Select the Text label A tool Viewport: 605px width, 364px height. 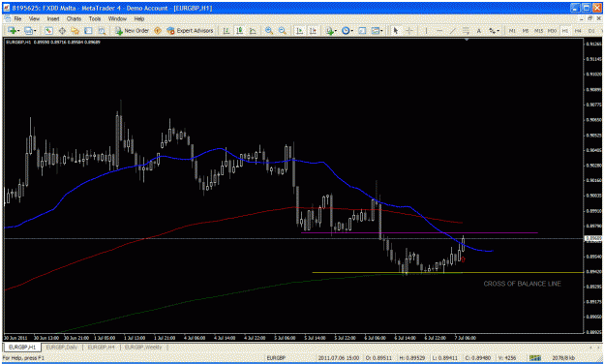(479, 30)
